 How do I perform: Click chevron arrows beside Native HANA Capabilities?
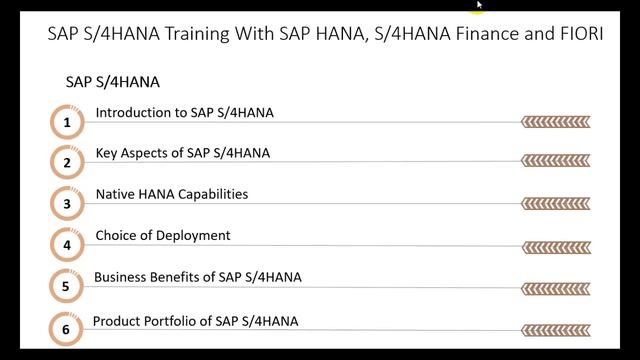556,204
